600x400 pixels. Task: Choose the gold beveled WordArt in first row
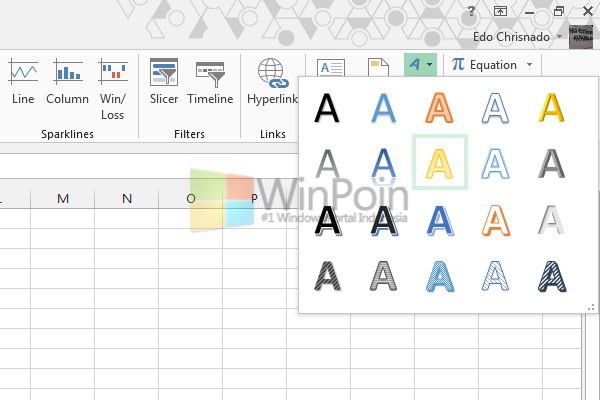coord(551,108)
